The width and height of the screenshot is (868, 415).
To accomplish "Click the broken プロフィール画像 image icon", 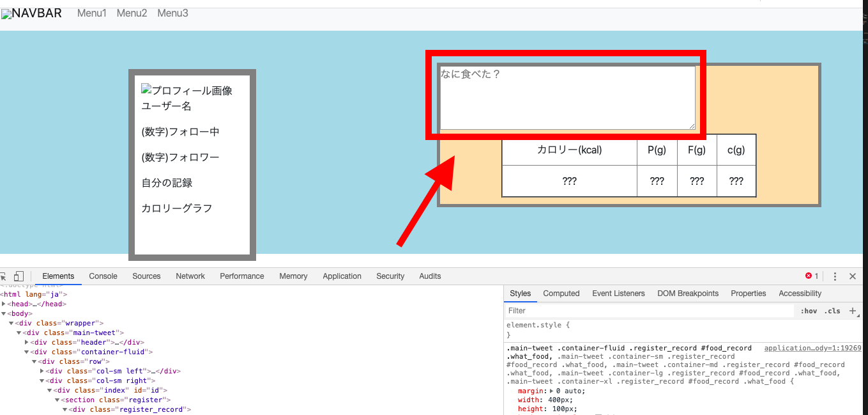I will tap(146, 91).
